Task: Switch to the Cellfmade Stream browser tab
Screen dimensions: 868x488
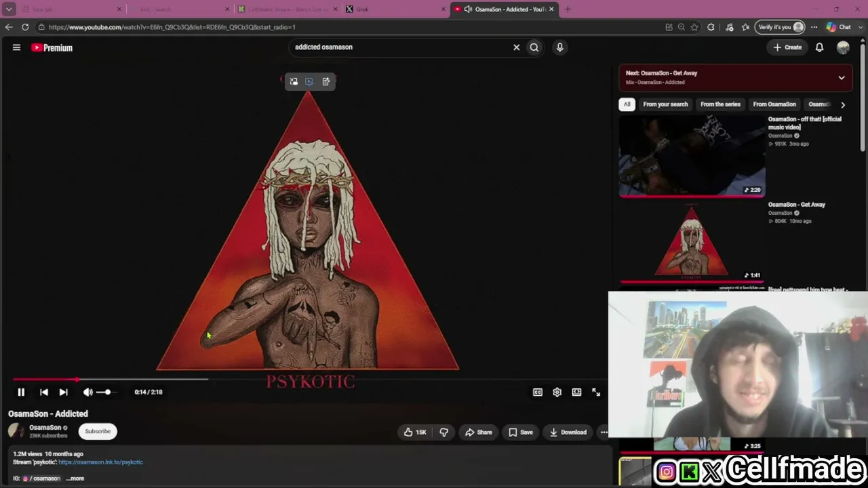Action: point(288,9)
